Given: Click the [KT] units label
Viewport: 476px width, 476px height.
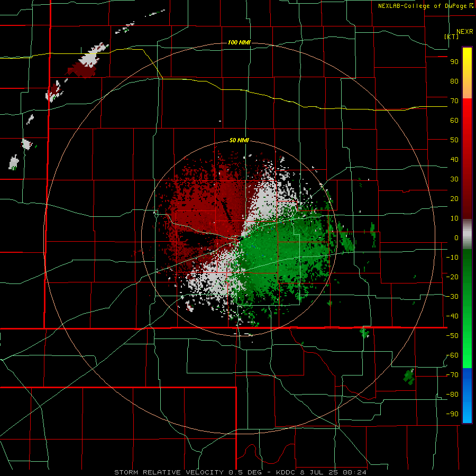Looking at the screenshot, I should [x=452, y=36].
